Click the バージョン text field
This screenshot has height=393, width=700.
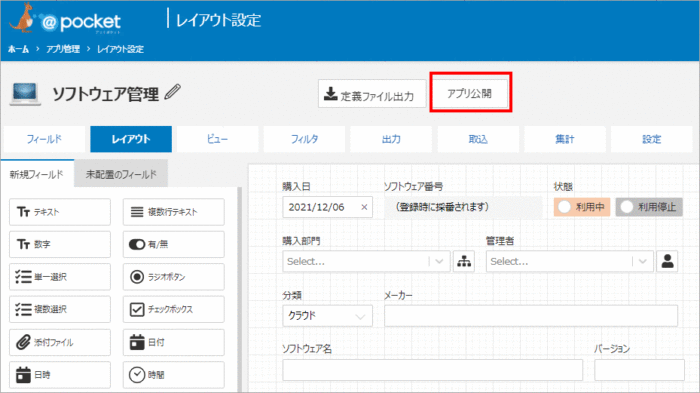point(639,370)
